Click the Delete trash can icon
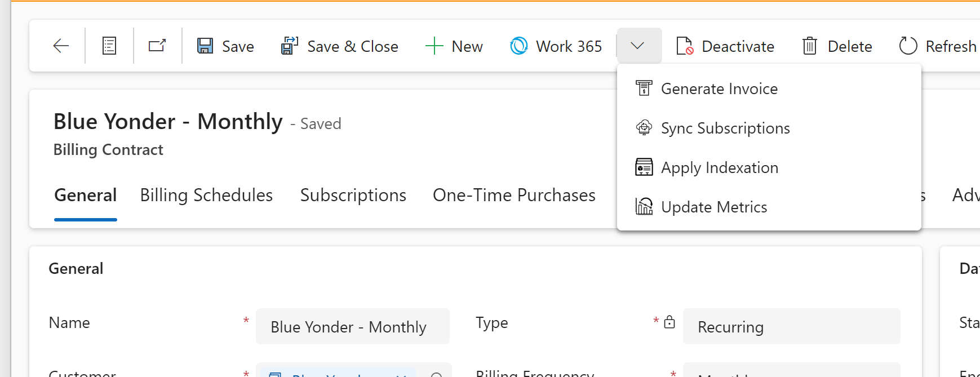Screen dimensions: 980x377 tap(810, 46)
